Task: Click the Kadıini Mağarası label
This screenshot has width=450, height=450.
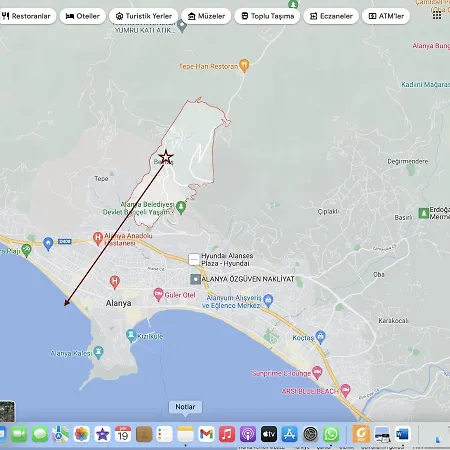Action: pyautogui.click(x=425, y=84)
